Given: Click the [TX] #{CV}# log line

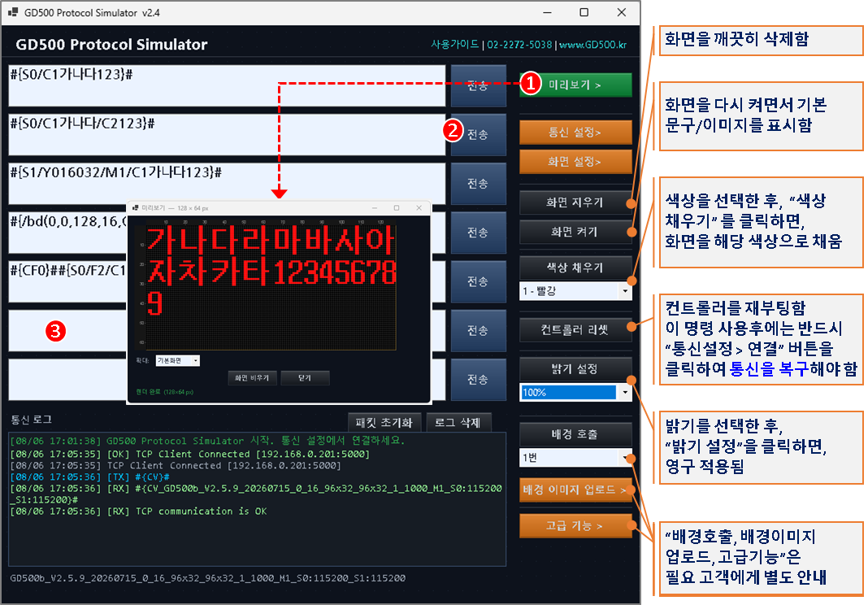Looking at the screenshot, I should [89, 477].
